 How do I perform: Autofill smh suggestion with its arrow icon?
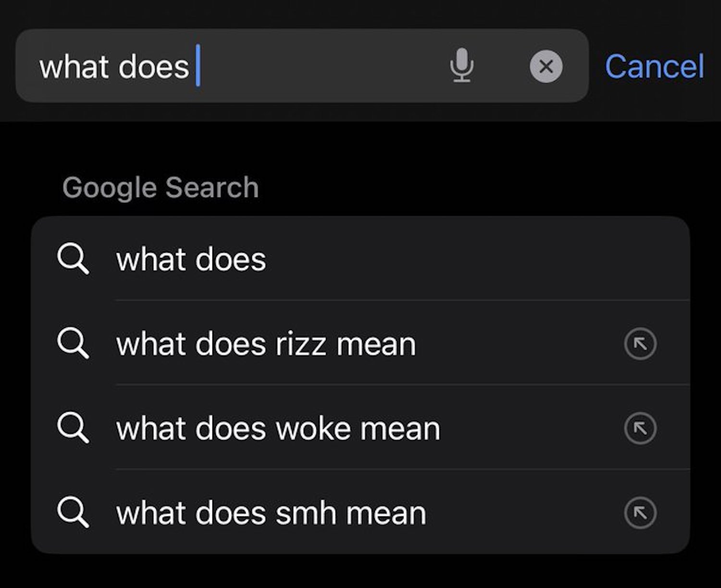tap(640, 513)
